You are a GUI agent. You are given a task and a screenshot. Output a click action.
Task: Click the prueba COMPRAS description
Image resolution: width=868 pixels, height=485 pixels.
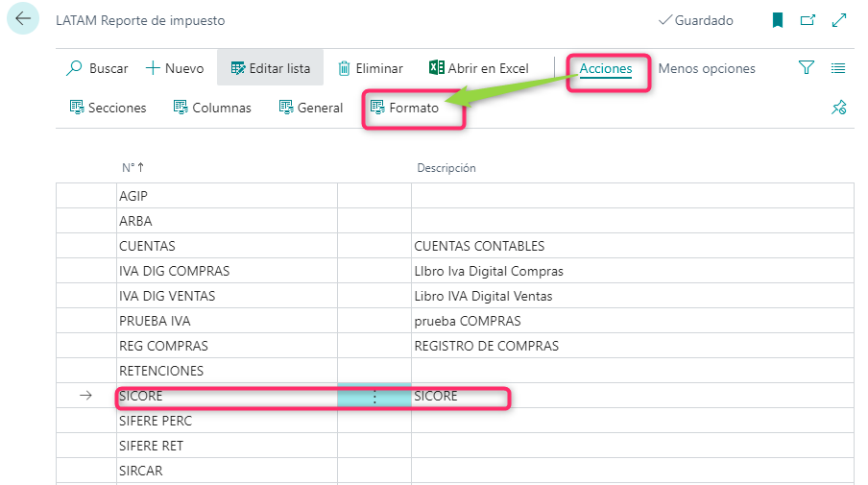tap(468, 321)
